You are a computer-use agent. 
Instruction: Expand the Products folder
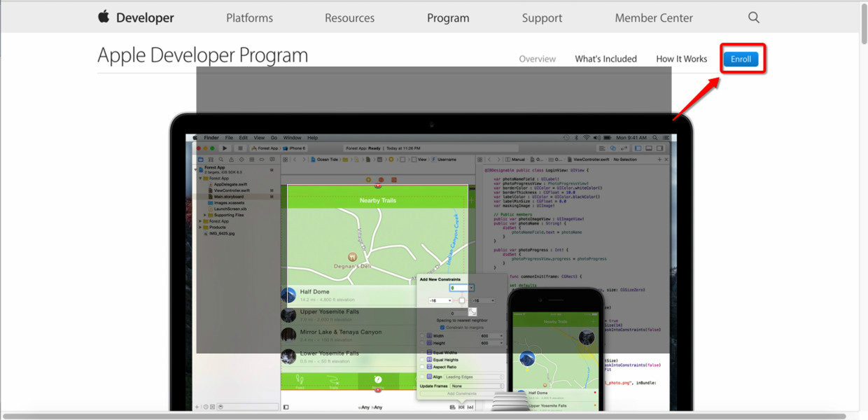200,227
